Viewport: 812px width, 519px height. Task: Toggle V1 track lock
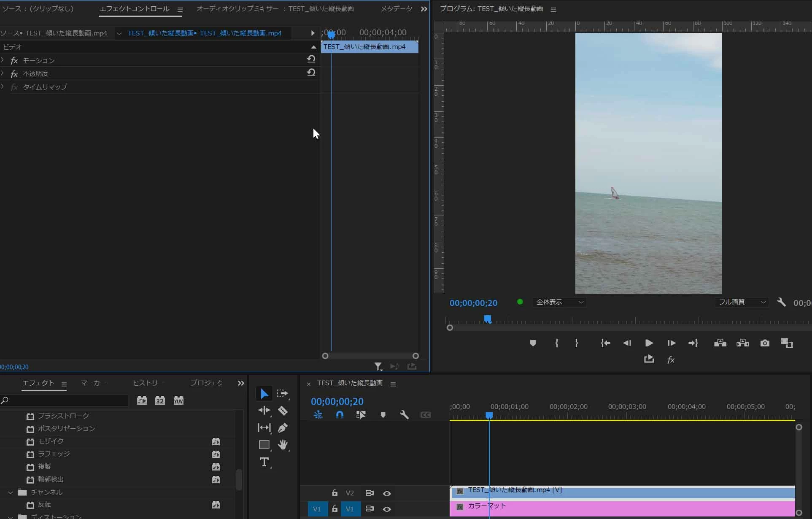[x=335, y=509]
